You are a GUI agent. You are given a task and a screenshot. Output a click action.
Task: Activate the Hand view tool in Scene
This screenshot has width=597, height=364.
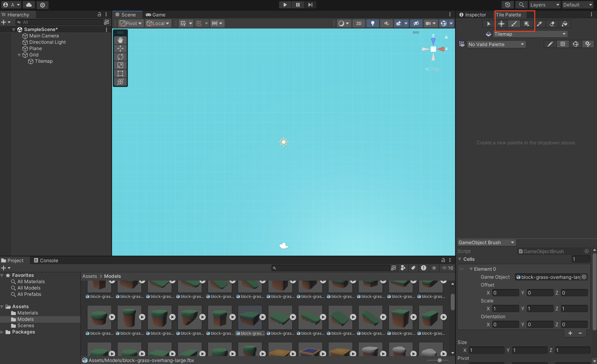pyautogui.click(x=120, y=40)
